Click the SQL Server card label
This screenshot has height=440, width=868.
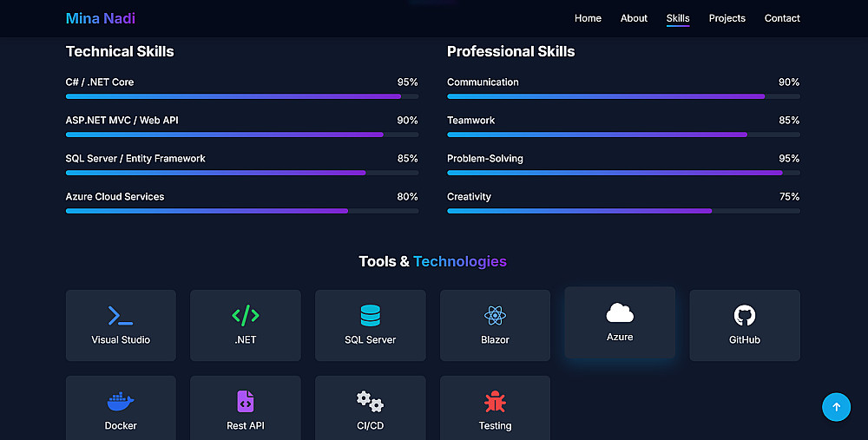(x=371, y=340)
